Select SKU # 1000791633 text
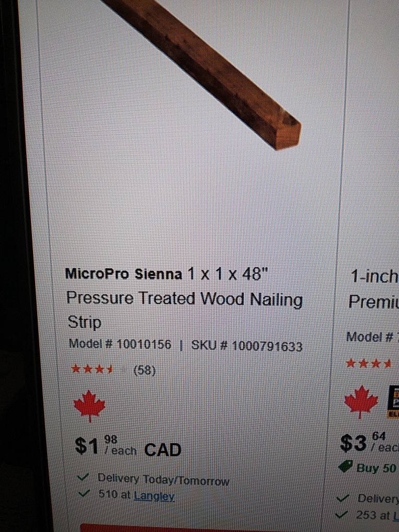This screenshot has width=399, height=532. click(247, 345)
